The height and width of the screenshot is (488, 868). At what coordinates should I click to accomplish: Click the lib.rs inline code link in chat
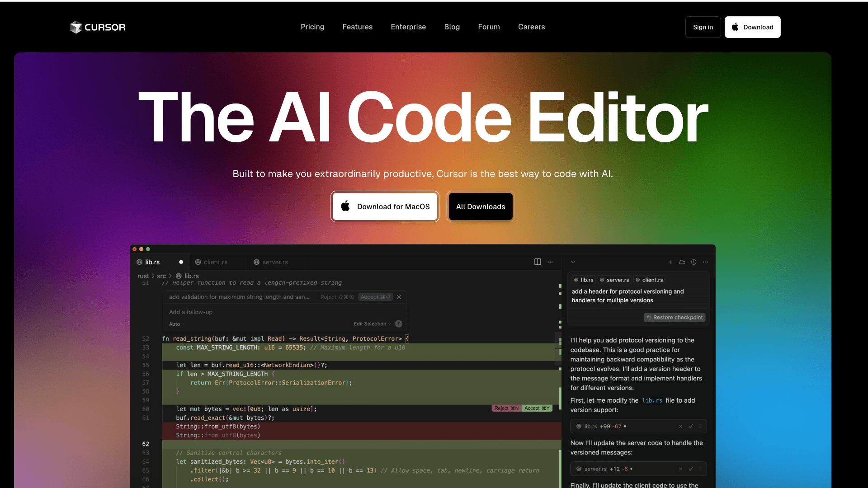click(x=652, y=400)
